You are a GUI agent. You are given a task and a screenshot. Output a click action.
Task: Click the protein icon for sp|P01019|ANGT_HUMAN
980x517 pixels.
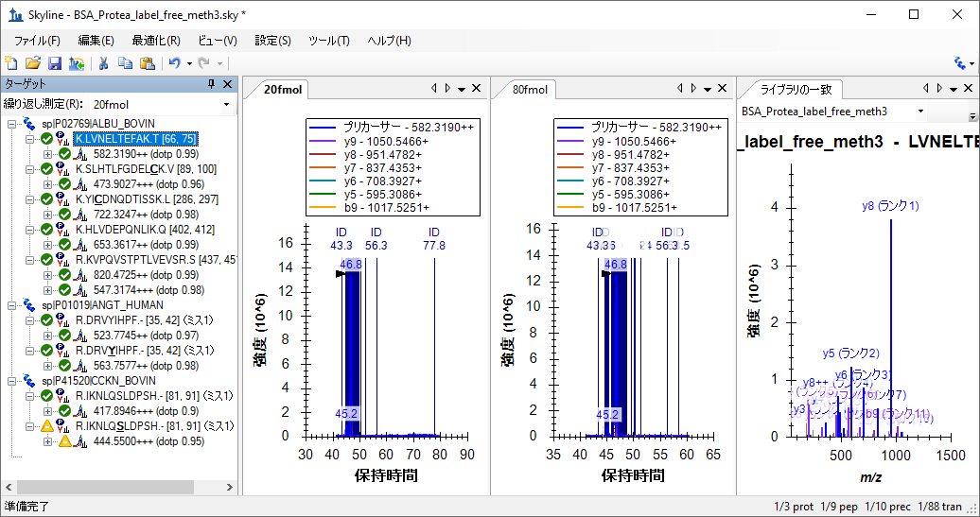[28, 305]
